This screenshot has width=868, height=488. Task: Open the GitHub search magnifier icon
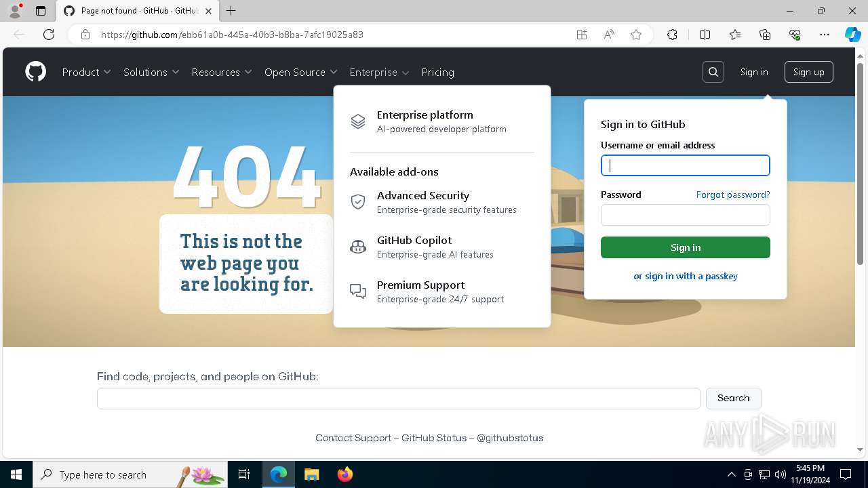point(713,72)
